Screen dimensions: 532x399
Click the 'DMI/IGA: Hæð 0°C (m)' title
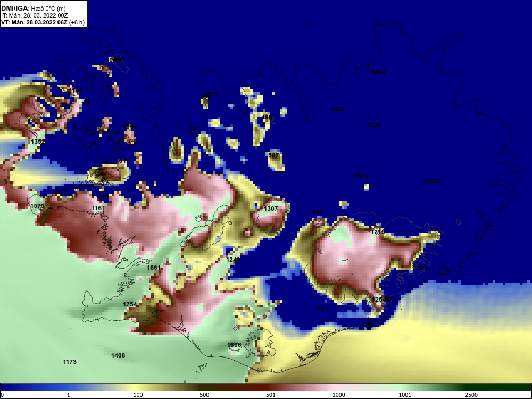[33, 9]
